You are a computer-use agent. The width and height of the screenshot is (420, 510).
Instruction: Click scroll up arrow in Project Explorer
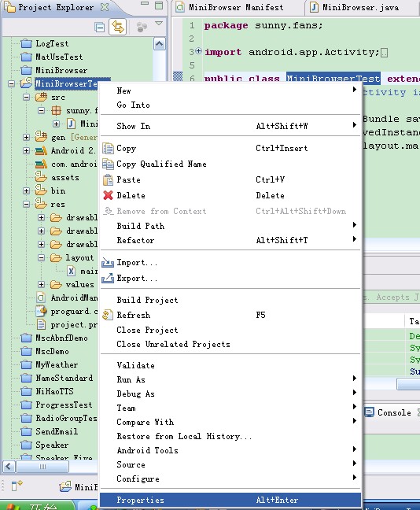[160, 44]
